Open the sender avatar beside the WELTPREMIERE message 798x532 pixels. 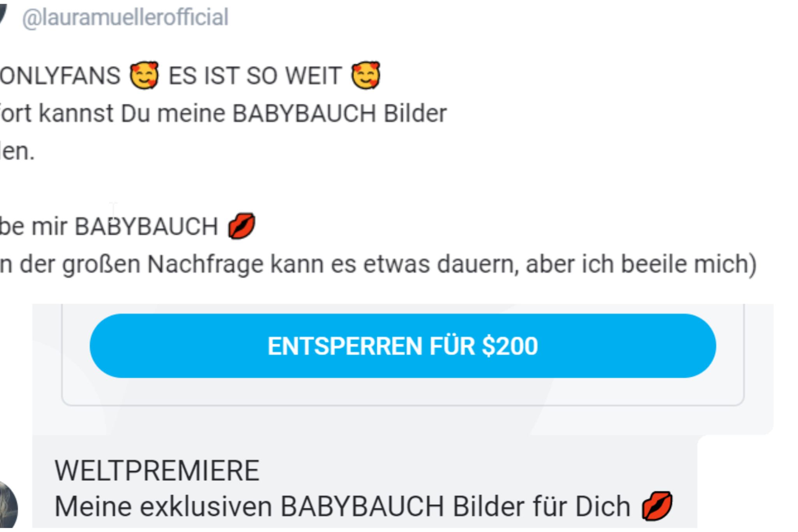(x=8, y=507)
